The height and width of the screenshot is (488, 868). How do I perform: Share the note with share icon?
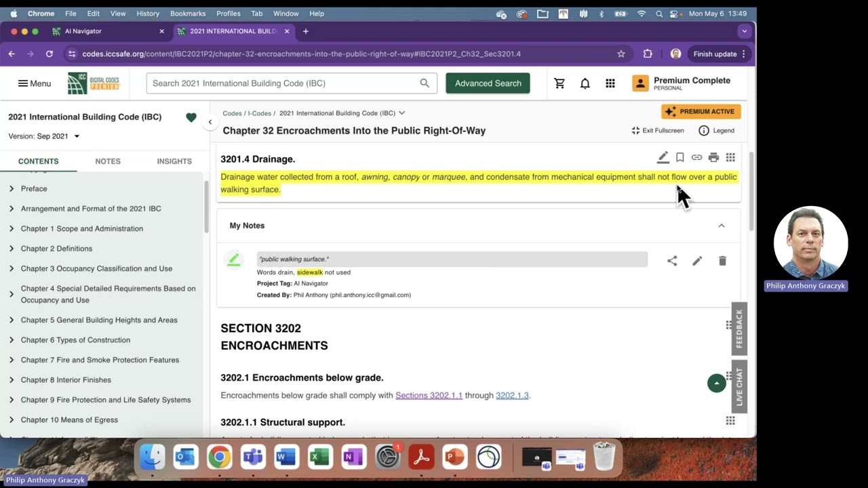pos(672,261)
